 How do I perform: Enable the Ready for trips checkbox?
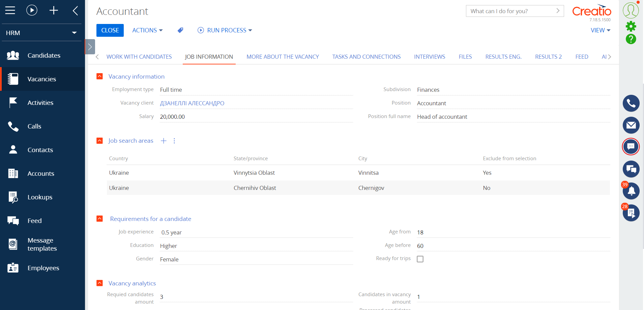(x=420, y=259)
